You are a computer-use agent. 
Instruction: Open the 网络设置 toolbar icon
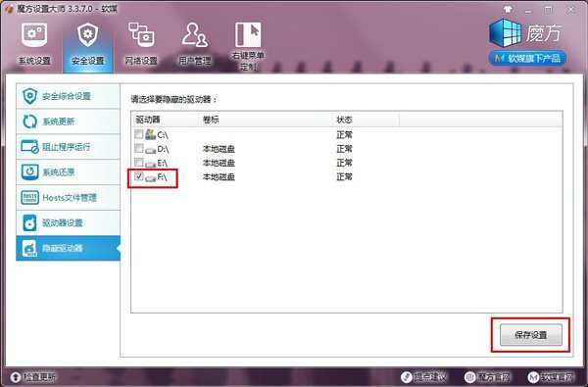pyautogui.click(x=141, y=35)
